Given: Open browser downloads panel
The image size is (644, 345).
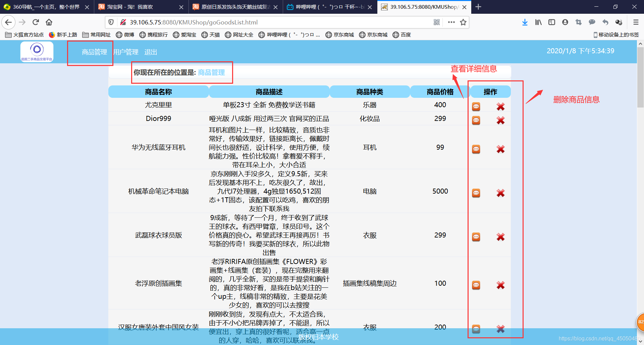Looking at the screenshot, I should tap(525, 22).
